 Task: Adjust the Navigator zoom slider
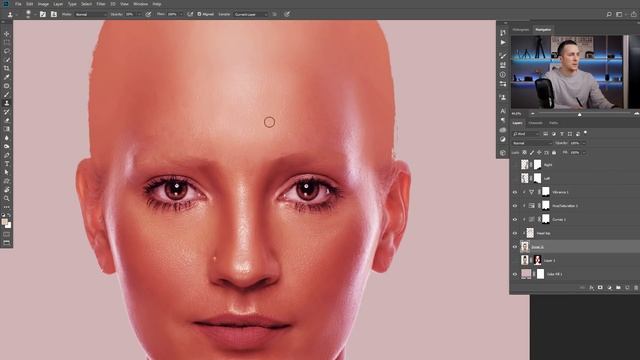coord(580,114)
